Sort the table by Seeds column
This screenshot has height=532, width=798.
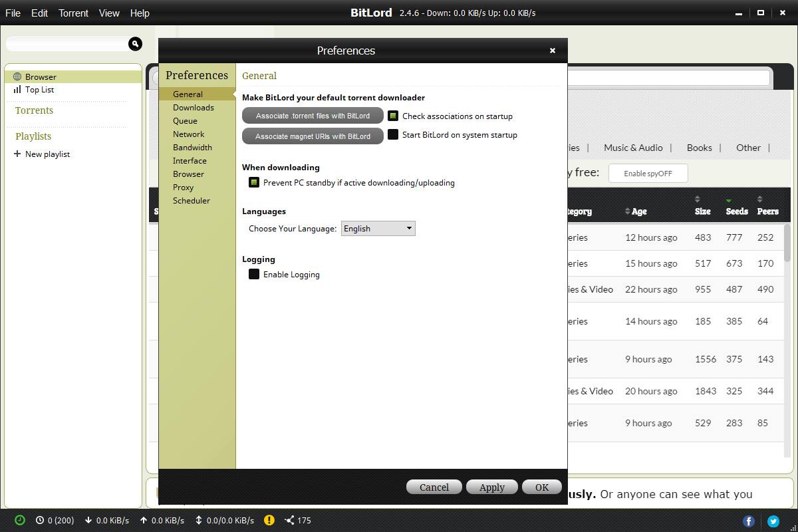[x=736, y=211]
